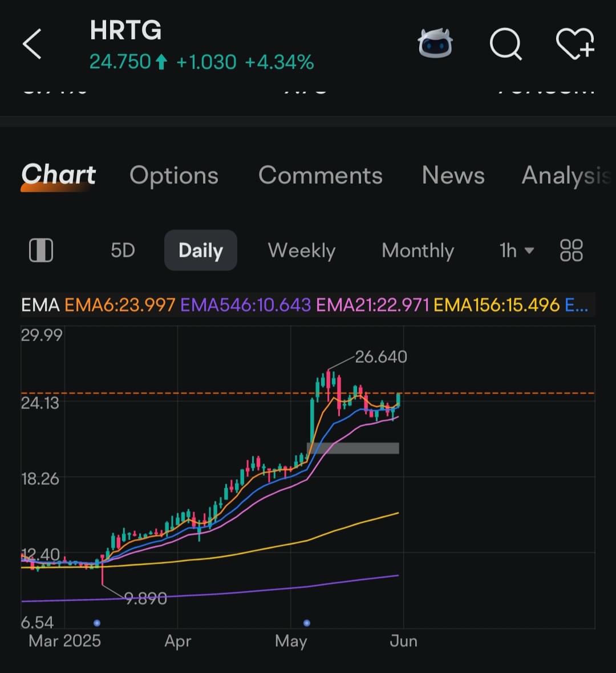The height and width of the screenshot is (673, 616).
Task: Expand the 1h interval dropdown
Action: tap(517, 250)
